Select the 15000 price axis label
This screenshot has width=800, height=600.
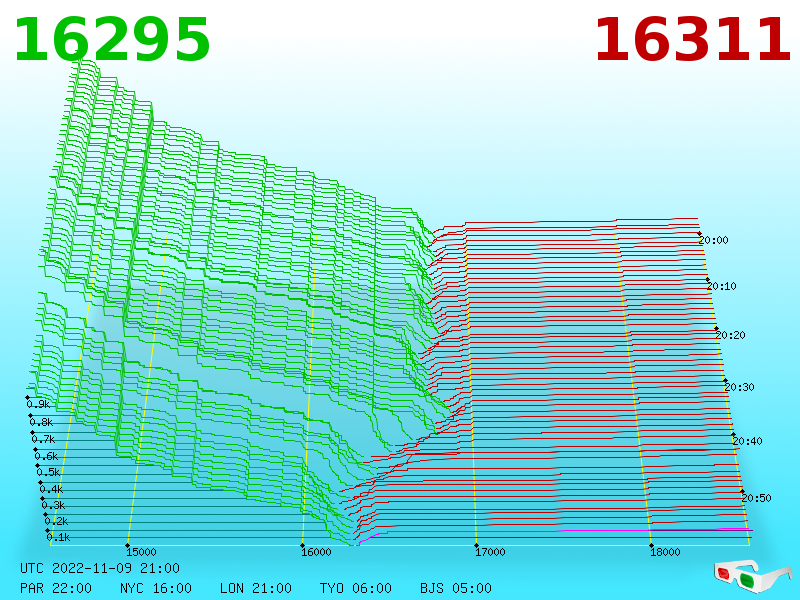click(141, 552)
